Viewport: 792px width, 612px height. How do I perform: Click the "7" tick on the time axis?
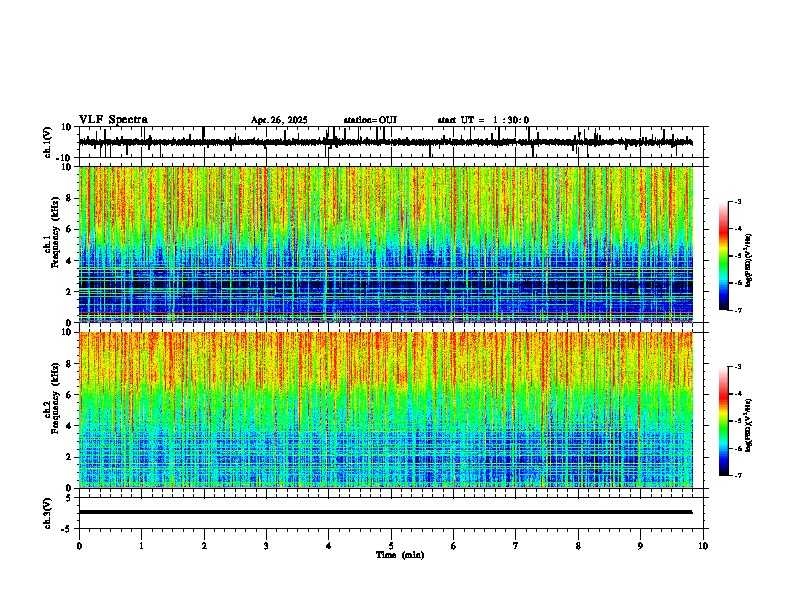(516, 546)
